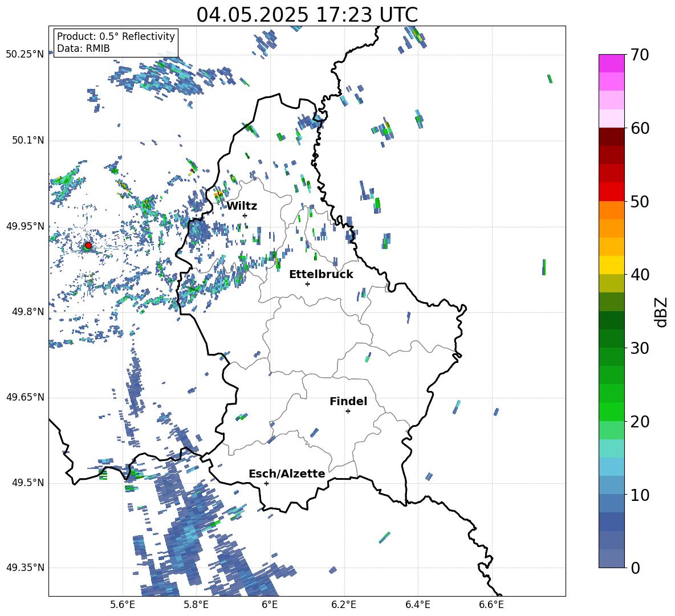
Task: Click the Wiltz station cross marker
Action: pos(245,215)
